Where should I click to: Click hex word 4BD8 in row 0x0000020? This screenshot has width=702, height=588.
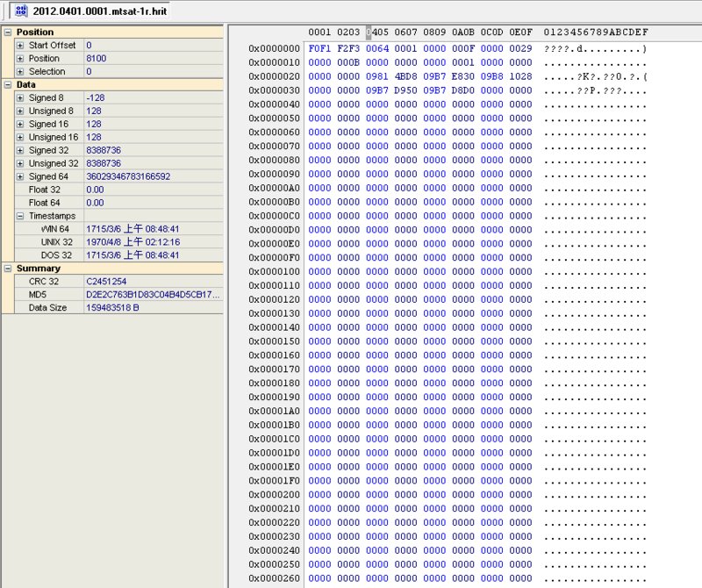405,76
